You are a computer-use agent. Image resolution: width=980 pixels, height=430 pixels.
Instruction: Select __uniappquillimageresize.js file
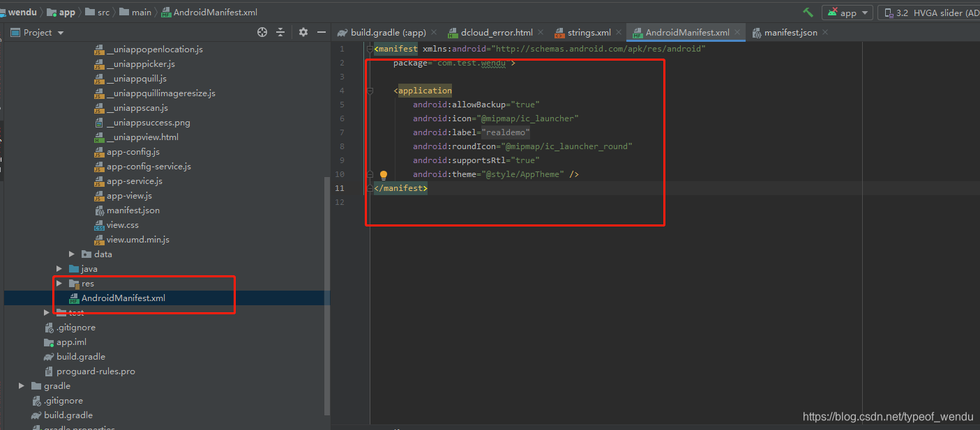[x=160, y=93]
